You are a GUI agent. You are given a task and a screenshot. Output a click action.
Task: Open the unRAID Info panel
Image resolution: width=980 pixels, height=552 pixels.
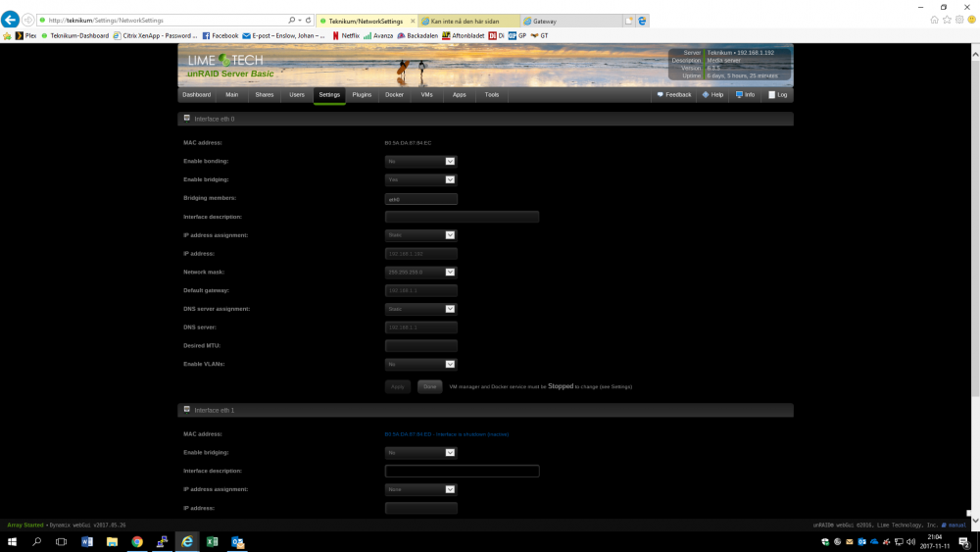(x=745, y=95)
